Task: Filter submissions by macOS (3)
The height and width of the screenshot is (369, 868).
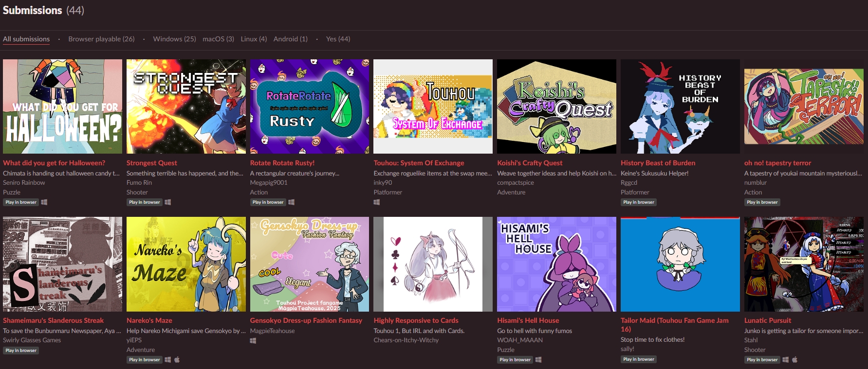Action: (x=218, y=39)
